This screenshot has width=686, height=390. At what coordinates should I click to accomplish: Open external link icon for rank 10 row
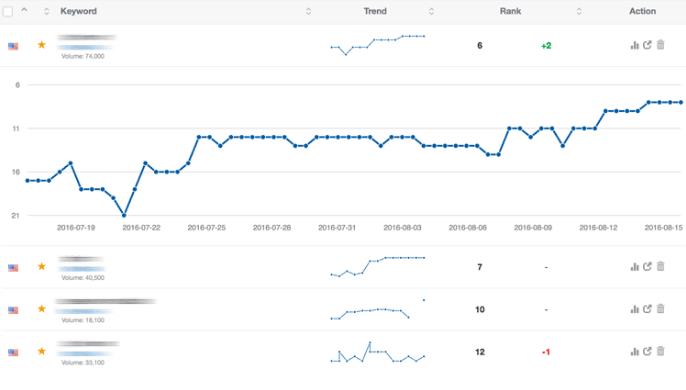(648, 309)
